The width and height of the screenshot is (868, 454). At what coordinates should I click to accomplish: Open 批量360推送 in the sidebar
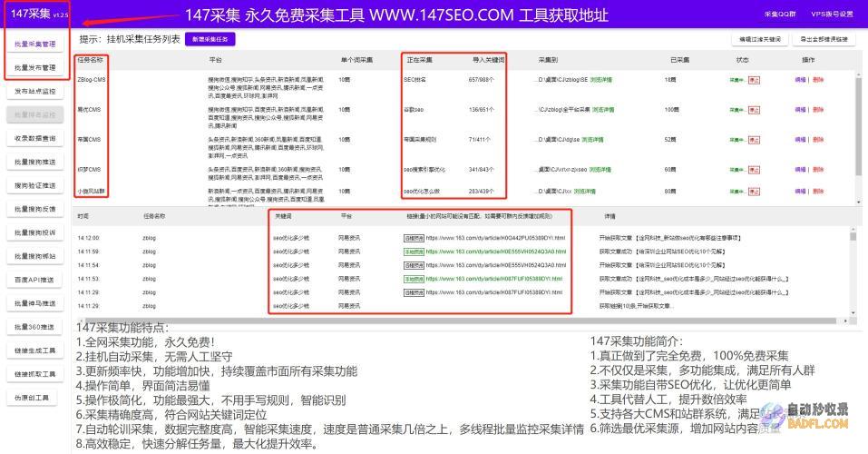[x=34, y=327]
